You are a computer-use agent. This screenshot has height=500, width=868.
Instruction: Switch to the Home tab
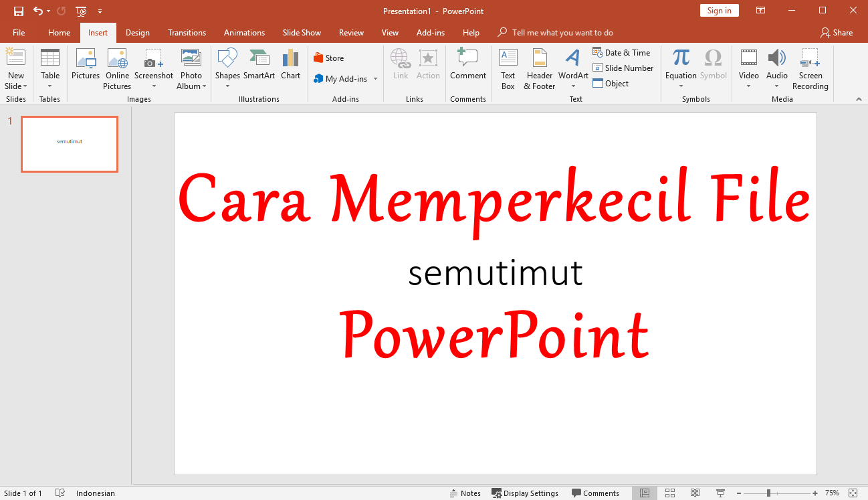(x=59, y=33)
